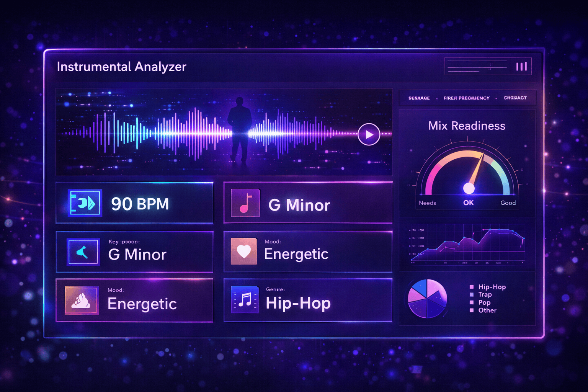Screen dimensions: 588x392
Task: Click the genre distribution pie chart
Action: pos(428,299)
